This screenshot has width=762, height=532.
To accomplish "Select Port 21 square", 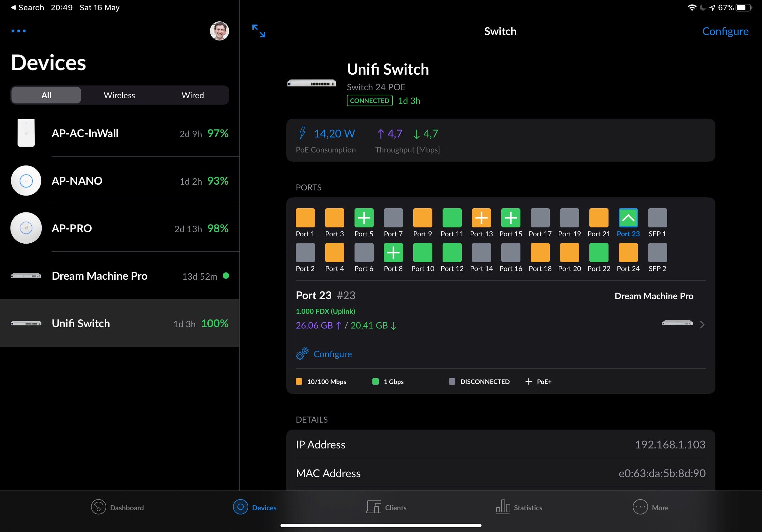I will (599, 218).
